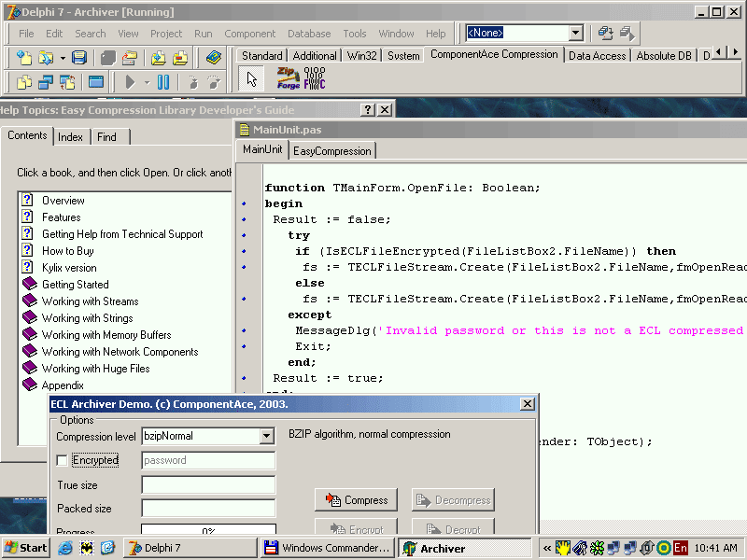747x560 pixels.
Task: Select the FlexCompress component icon
Action: pos(316,79)
